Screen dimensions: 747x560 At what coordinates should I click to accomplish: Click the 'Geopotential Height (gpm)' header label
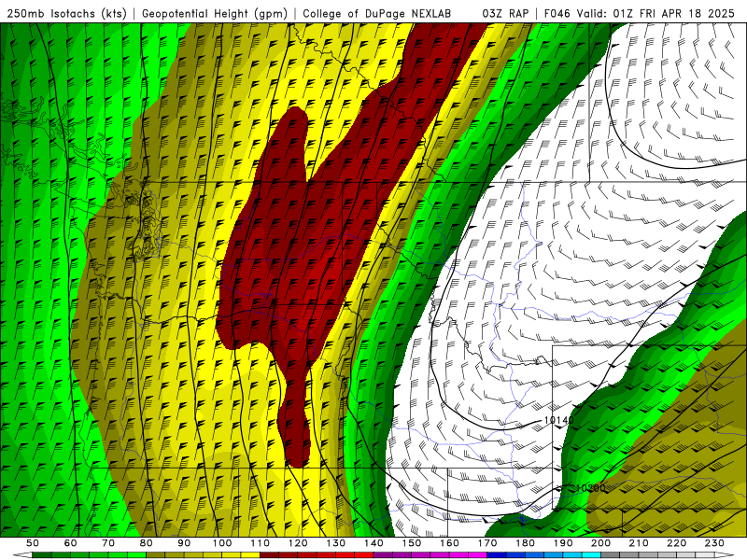point(215,13)
